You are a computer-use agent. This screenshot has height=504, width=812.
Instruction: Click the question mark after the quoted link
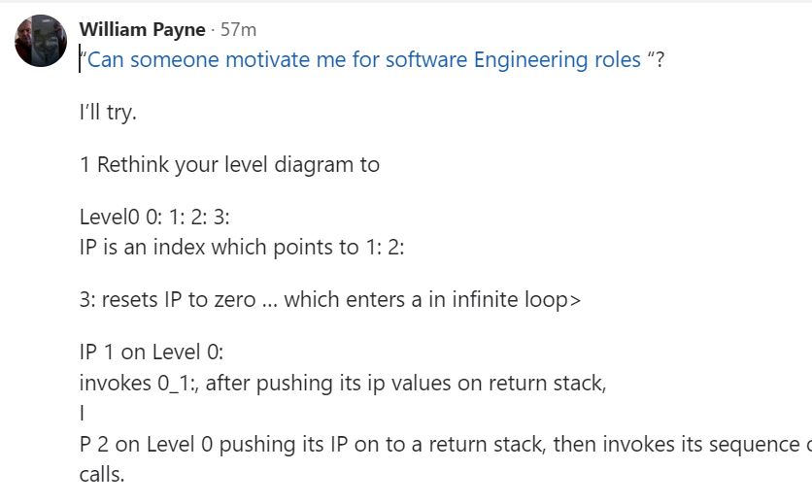tap(660, 59)
